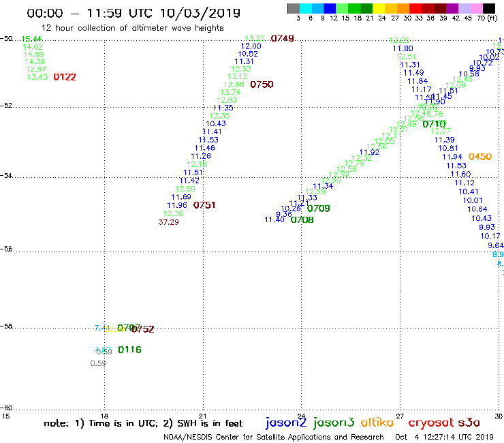Click the green 0709 pass time label

[x=319, y=209]
